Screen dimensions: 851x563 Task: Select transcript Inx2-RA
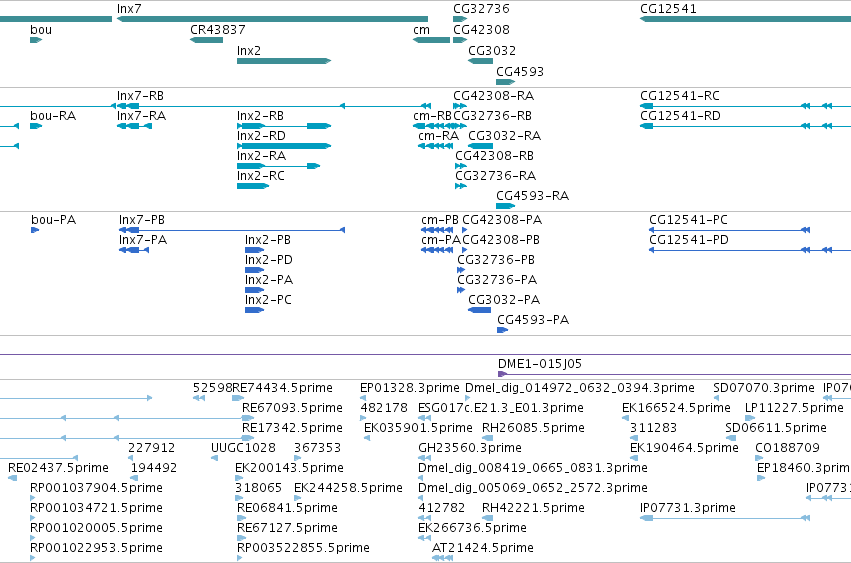pyautogui.click(x=261, y=156)
